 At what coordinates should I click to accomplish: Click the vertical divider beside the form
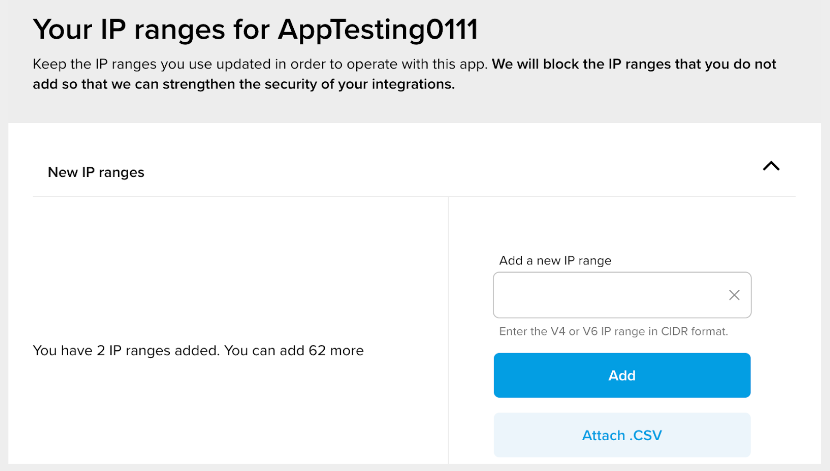(448, 330)
